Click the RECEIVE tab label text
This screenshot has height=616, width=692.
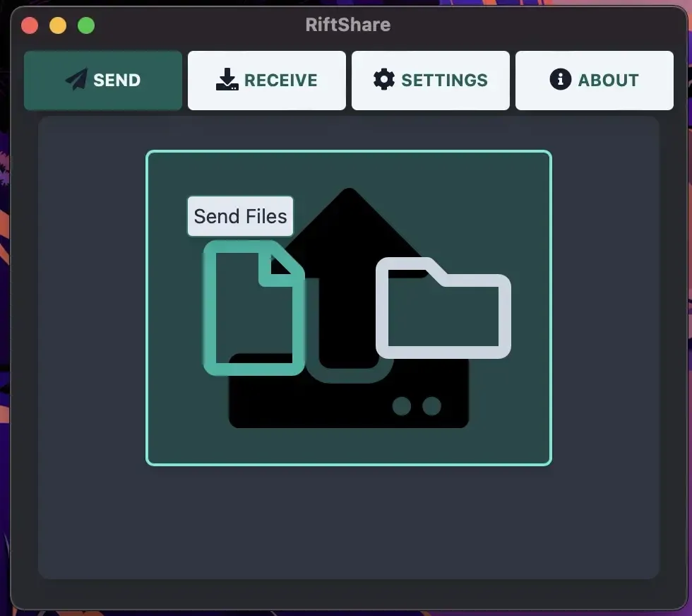281,80
